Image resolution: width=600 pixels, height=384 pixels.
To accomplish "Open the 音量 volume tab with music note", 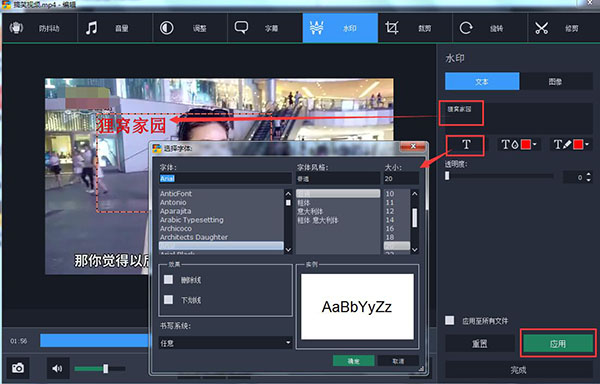I will coord(115,28).
